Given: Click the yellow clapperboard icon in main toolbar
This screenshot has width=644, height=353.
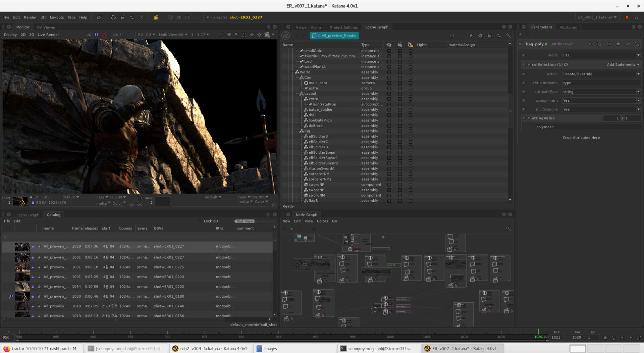Looking at the screenshot, I should (x=156, y=17).
